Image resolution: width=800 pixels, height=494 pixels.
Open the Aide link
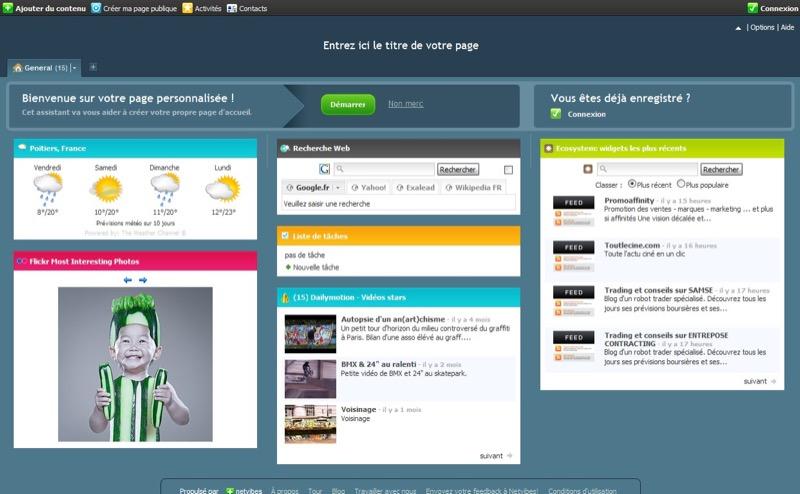(787, 28)
